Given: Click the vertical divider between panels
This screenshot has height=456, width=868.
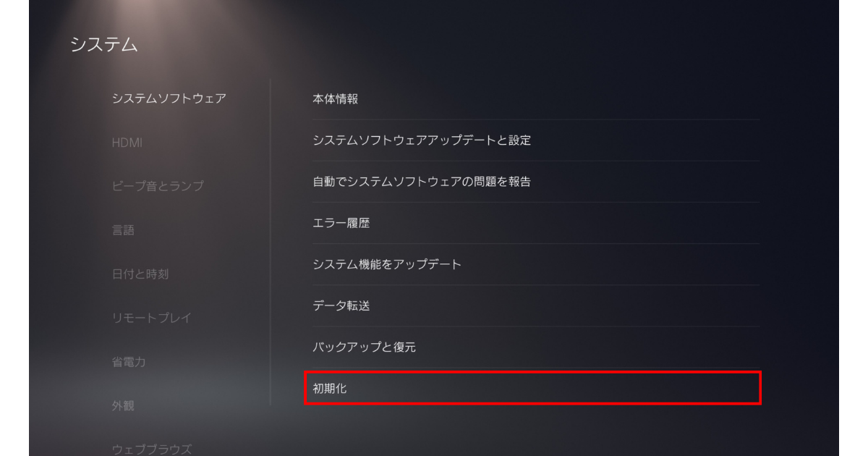Looking at the screenshot, I should (271, 242).
